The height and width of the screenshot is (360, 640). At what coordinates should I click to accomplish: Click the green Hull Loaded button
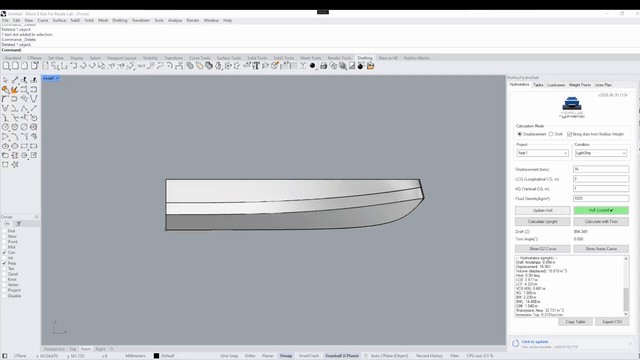coord(601,210)
